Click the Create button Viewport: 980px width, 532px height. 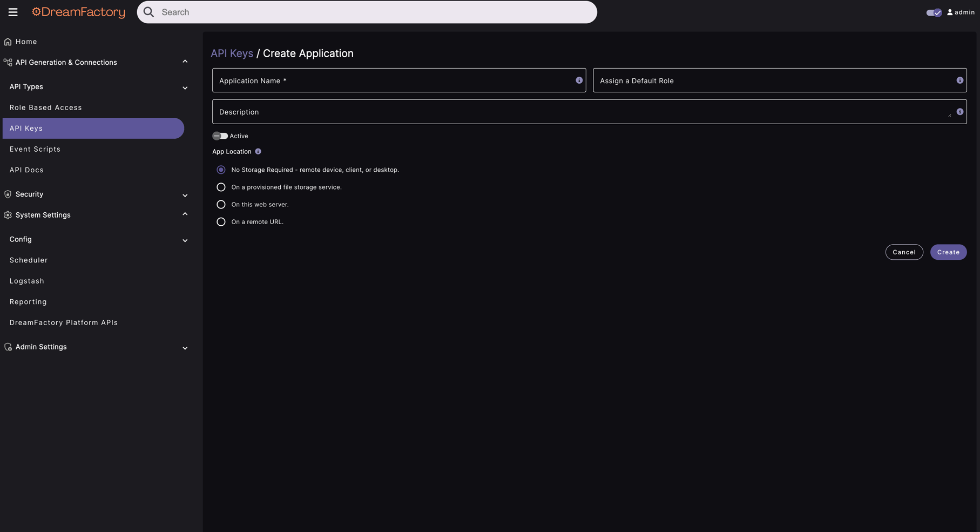pyautogui.click(x=948, y=252)
